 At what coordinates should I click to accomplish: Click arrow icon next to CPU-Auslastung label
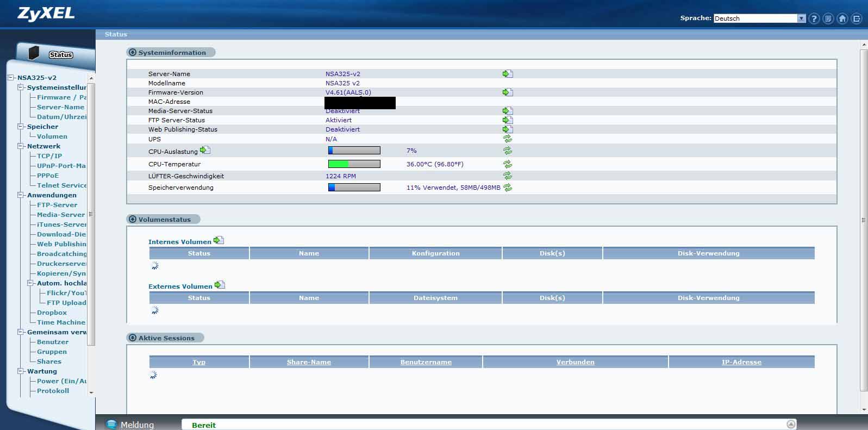(205, 150)
